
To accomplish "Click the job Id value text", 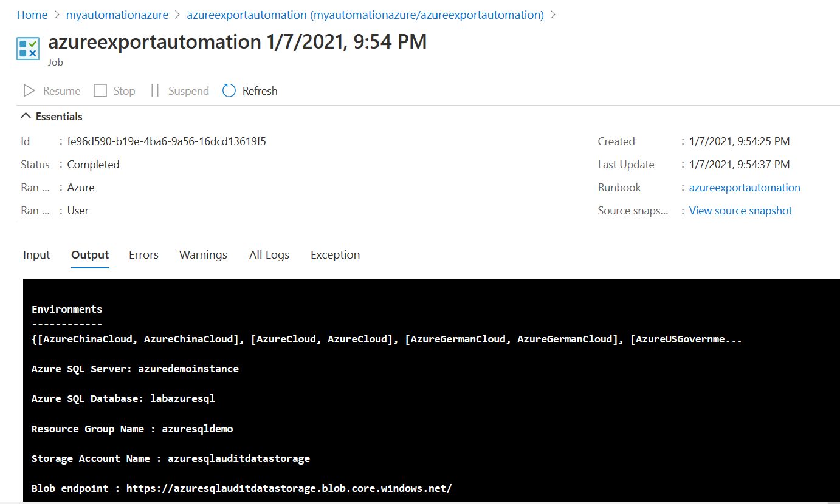I will pos(167,141).
